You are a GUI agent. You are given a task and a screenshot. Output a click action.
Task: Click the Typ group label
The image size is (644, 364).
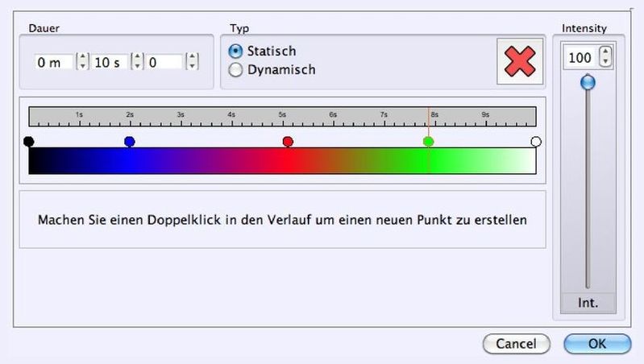[239, 28]
